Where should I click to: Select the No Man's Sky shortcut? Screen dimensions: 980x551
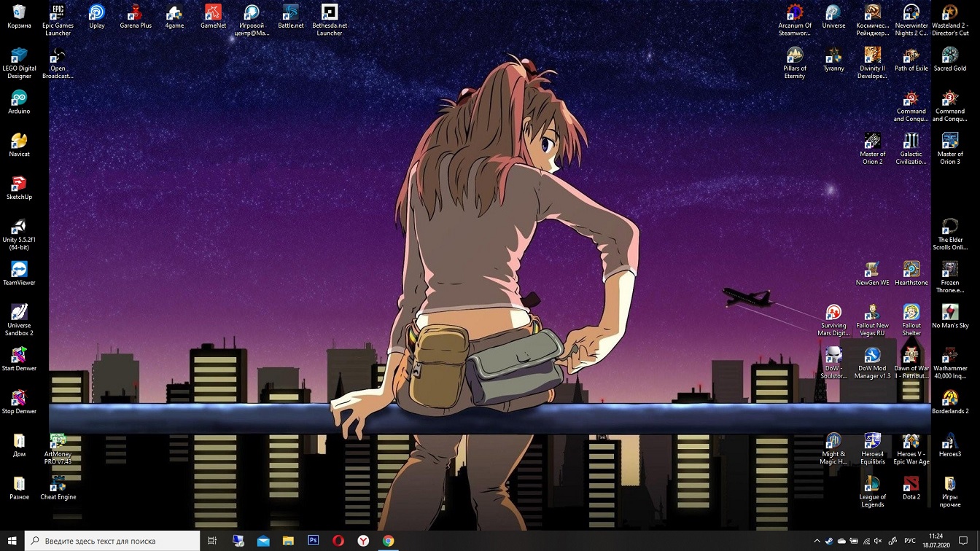tap(950, 317)
